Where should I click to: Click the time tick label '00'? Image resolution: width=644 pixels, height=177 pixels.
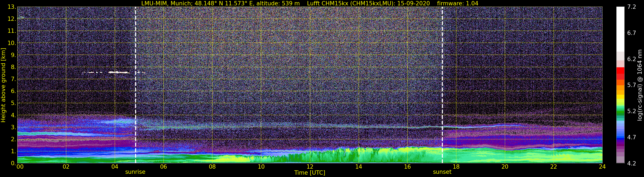[20, 167]
